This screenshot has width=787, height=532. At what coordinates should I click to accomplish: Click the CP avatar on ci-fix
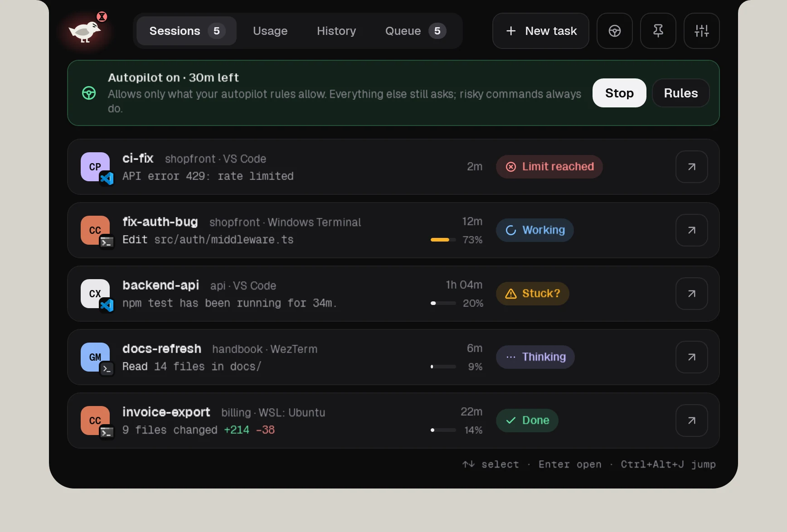[95, 167]
